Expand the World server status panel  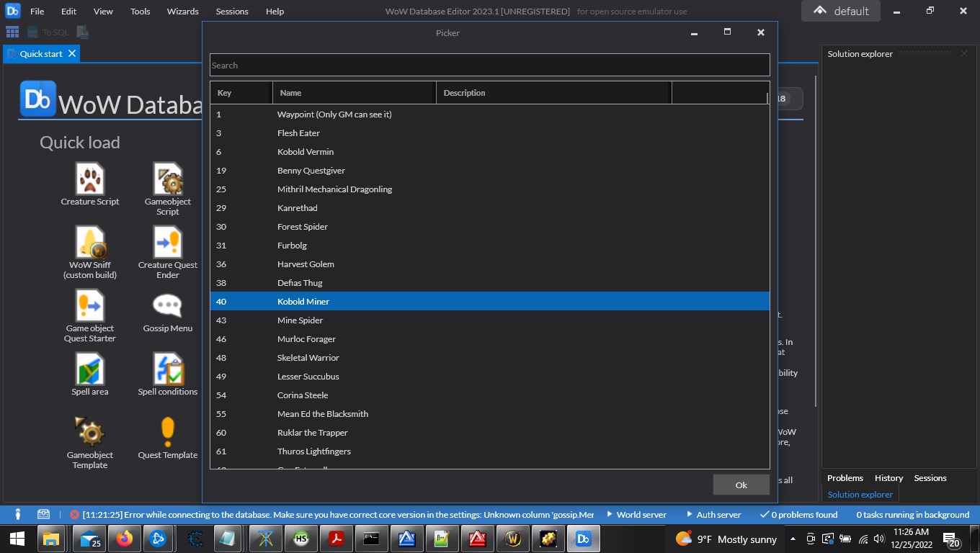[637, 515]
